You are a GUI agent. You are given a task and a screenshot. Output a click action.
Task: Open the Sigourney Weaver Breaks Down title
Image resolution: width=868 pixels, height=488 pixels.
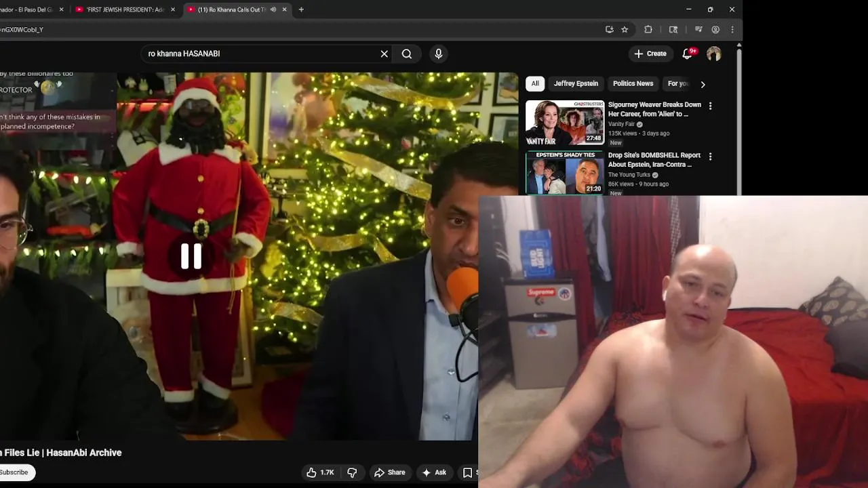(x=654, y=109)
